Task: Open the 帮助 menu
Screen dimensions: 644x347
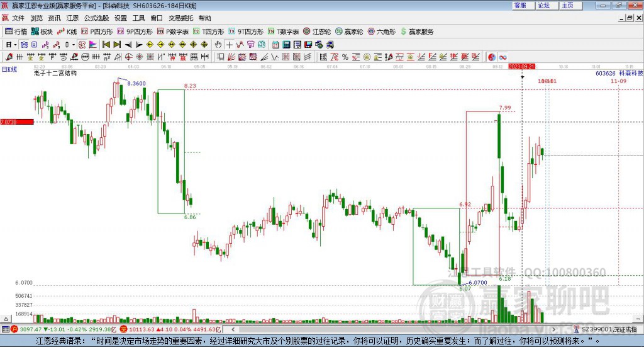Action: (x=204, y=18)
